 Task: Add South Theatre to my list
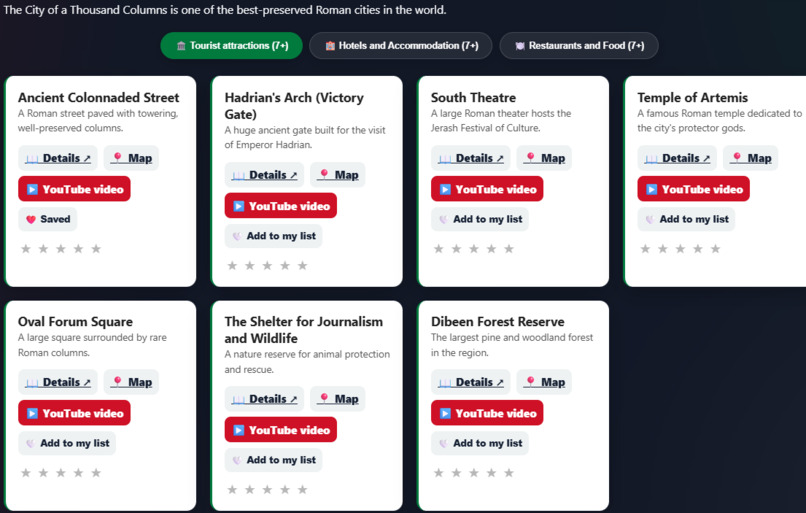pos(480,219)
